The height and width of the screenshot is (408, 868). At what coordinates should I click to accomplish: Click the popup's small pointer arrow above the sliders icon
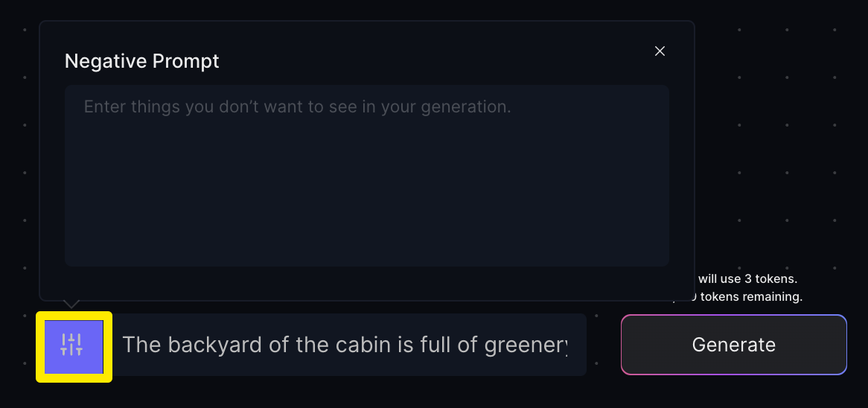tap(71, 304)
